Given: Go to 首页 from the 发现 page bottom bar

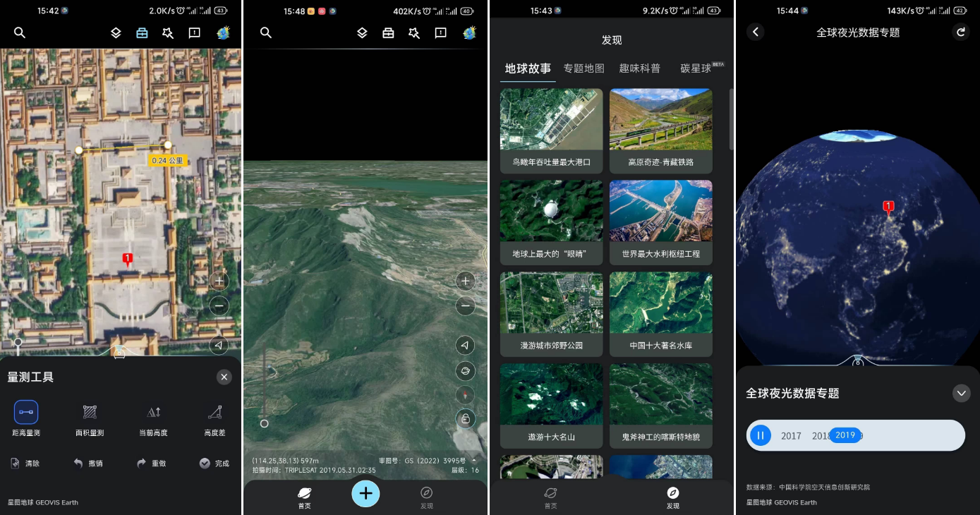Looking at the screenshot, I should pos(550,497).
